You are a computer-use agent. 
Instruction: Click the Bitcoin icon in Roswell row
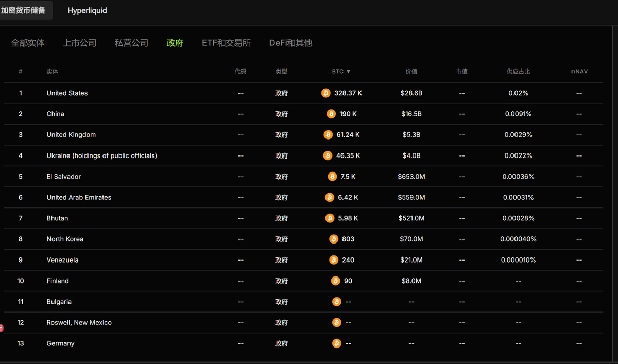pyautogui.click(x=337, y=322)
